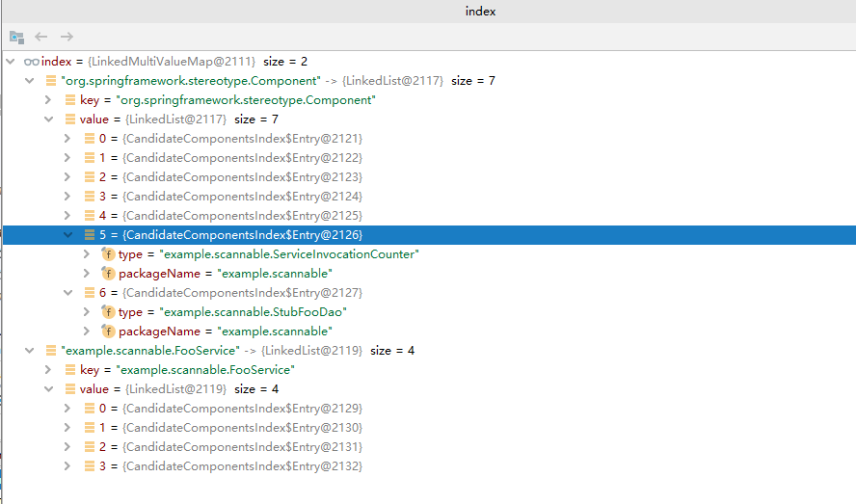Select type "example.scannable.ServiceInvocationCounter" row
Image resolution: width=856 pixels, height=504 pixels.
(268, 254)
